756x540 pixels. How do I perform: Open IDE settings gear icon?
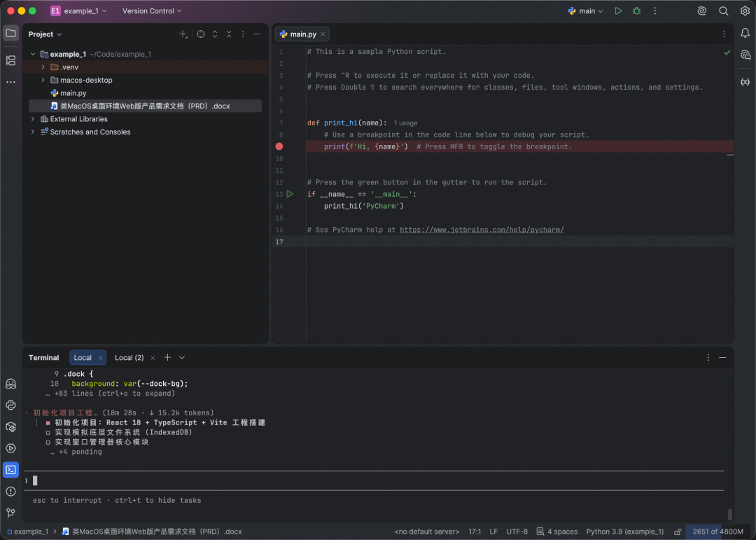pos(745,11)
